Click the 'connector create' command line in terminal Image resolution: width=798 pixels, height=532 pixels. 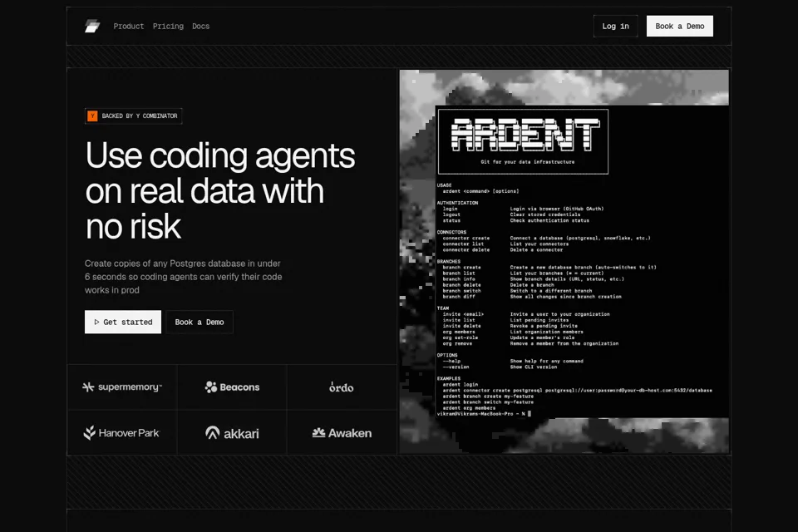tap(546, 238)
